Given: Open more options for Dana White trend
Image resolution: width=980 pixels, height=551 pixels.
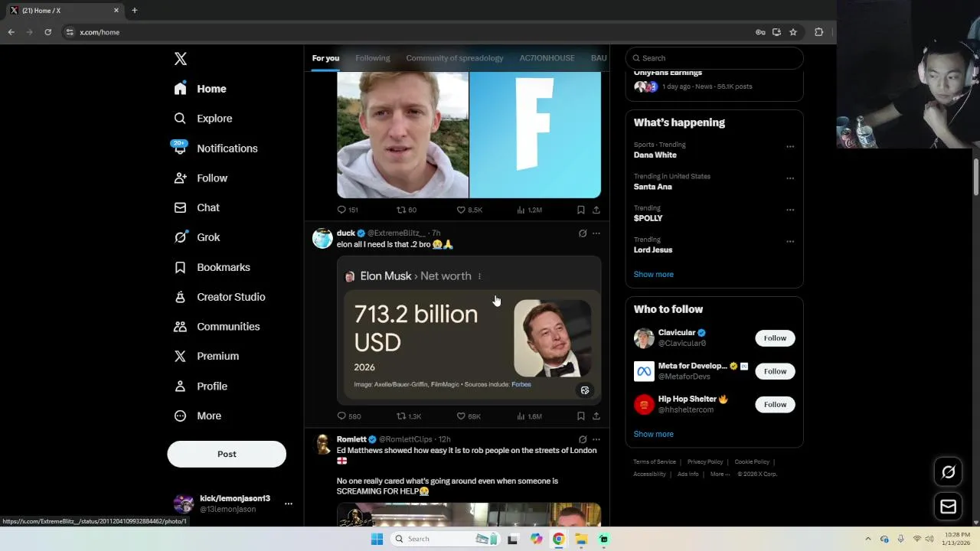Looking at the screenshot, I should click(x=790, y=146).
